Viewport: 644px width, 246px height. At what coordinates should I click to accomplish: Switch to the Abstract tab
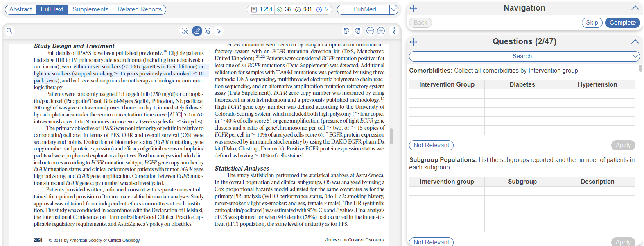coord(20,9)
